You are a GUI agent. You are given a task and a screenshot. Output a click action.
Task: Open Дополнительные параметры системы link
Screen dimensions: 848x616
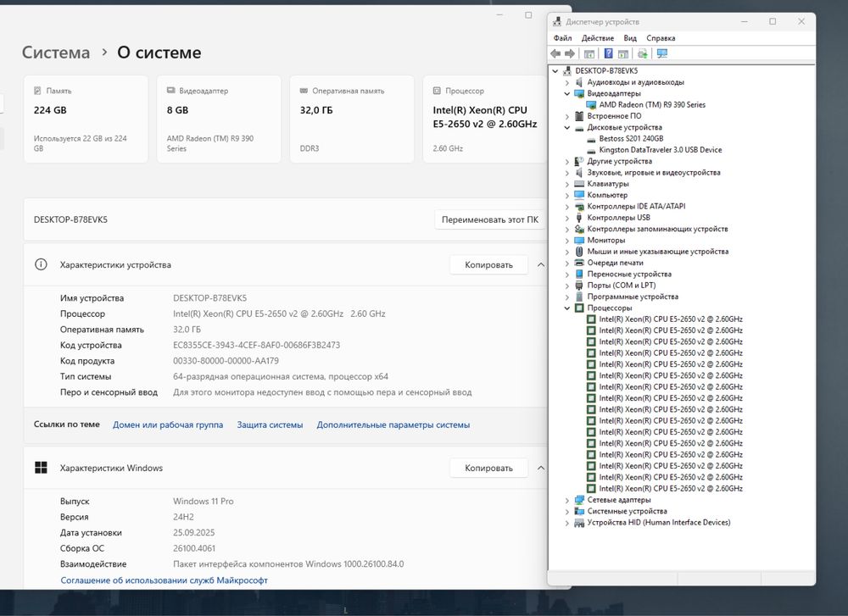click(x=393, y=425)
